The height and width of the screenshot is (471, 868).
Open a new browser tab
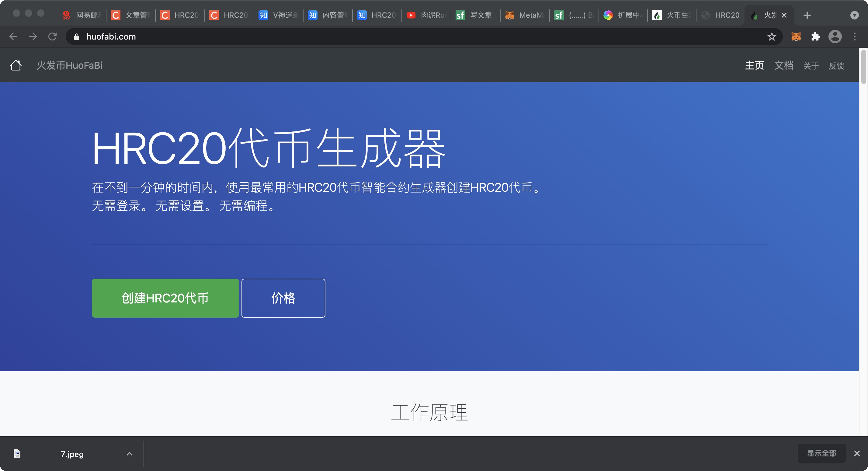coord(807,15)
